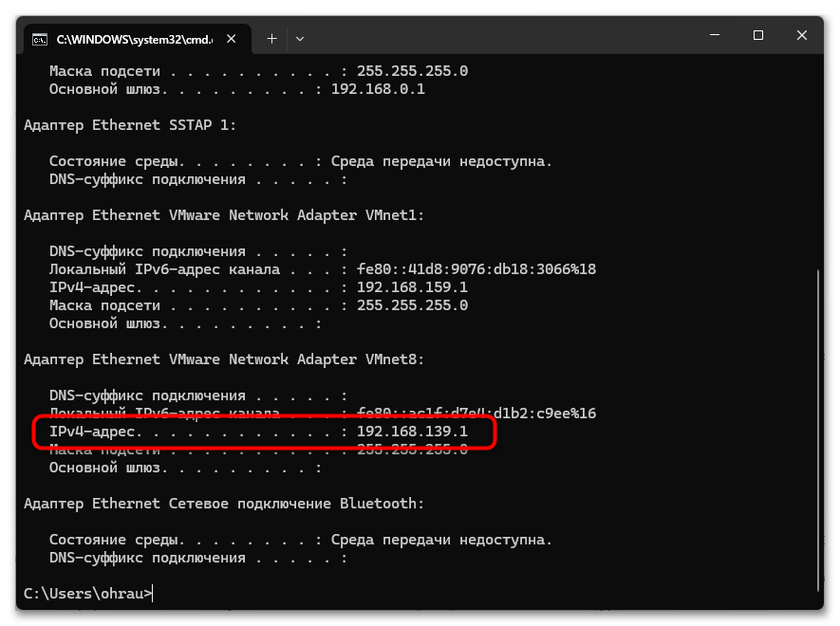Screen dimensions: 840x626
Task: Click the cmd icon on the terminal tab
Action: coord(40,39)
